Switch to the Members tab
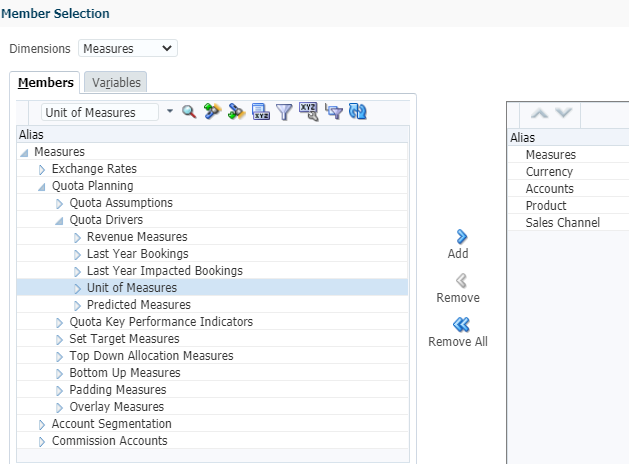Screen dimensions: 629x464 click(45, 83)
